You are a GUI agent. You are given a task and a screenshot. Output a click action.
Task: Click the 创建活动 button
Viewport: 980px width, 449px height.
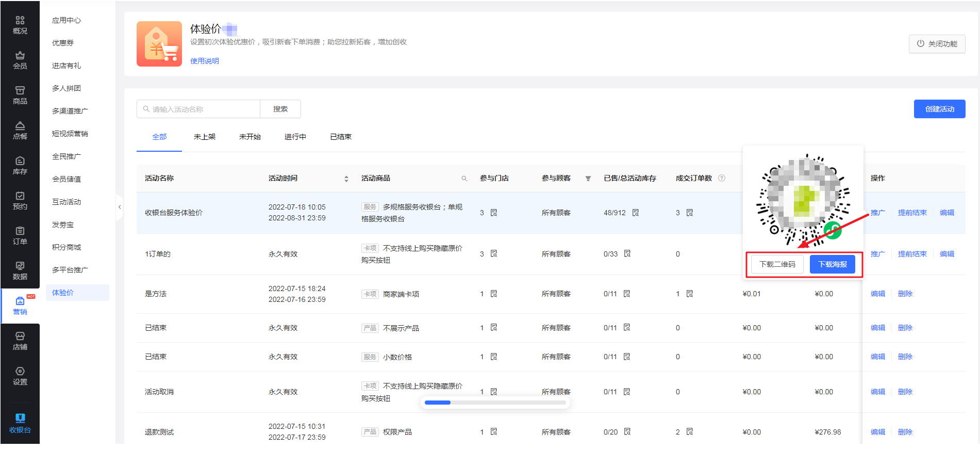tap(939, 109)
